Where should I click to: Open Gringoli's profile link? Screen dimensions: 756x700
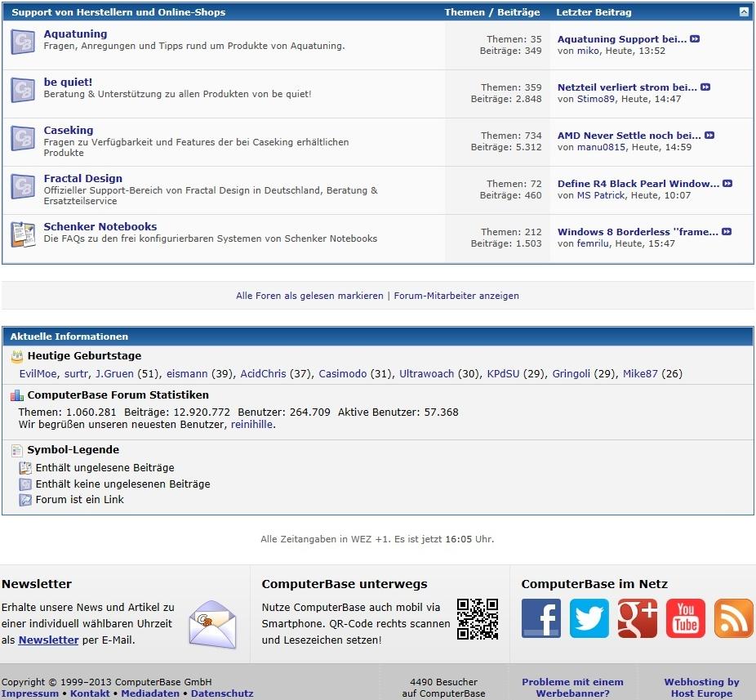571,374
